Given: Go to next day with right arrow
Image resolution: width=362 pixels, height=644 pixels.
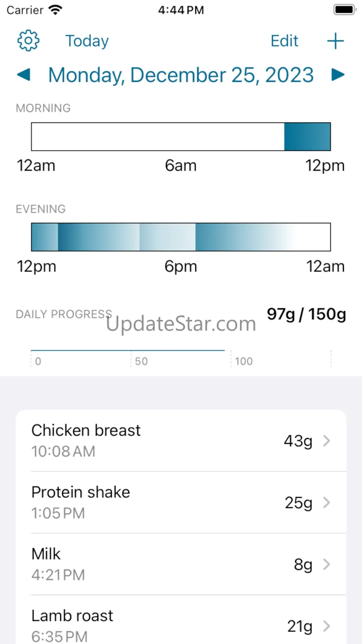Looking at the screenshot, I should pos(338,75).
